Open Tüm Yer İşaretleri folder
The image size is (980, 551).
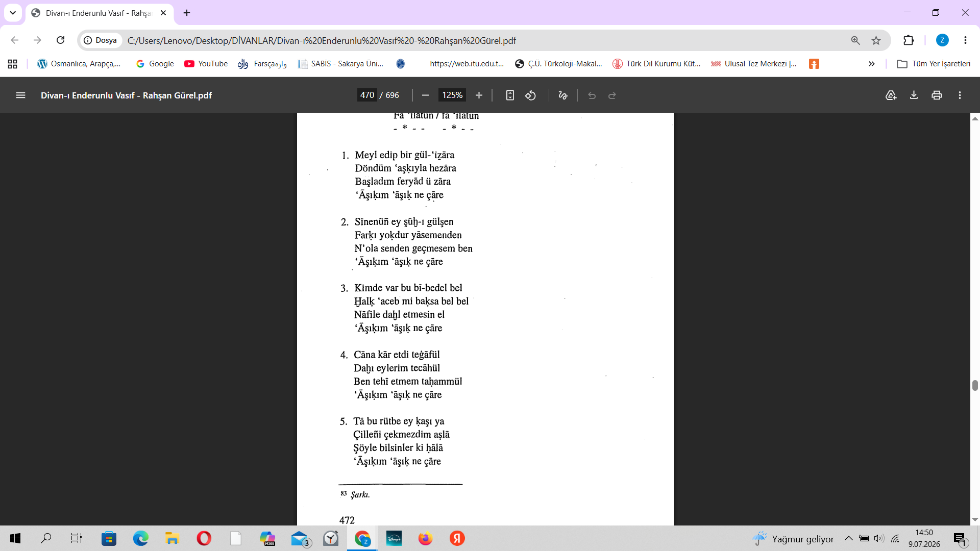click(x=934, y=64)
